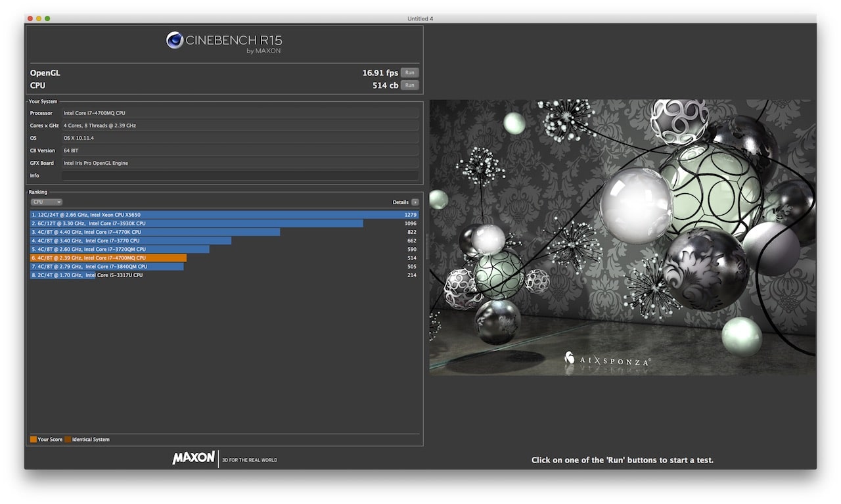Viewport: 841px width, 504px height.
Task: Click the green fullscreen window button
Action: point(47,18)
